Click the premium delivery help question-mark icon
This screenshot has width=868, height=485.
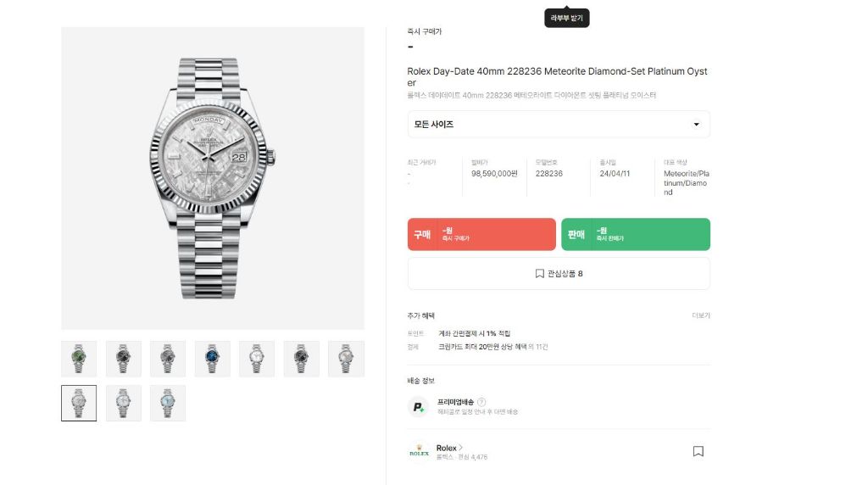481,402
